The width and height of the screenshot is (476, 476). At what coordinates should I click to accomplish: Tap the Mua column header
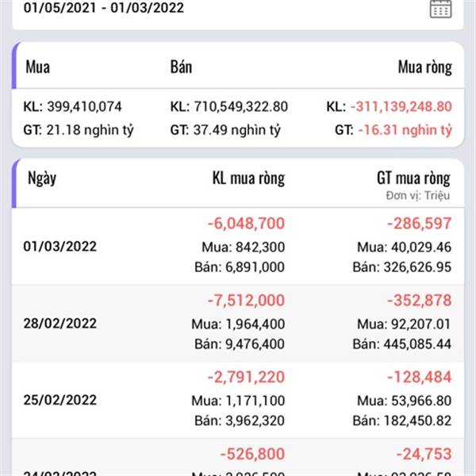[x=37, y=67]
